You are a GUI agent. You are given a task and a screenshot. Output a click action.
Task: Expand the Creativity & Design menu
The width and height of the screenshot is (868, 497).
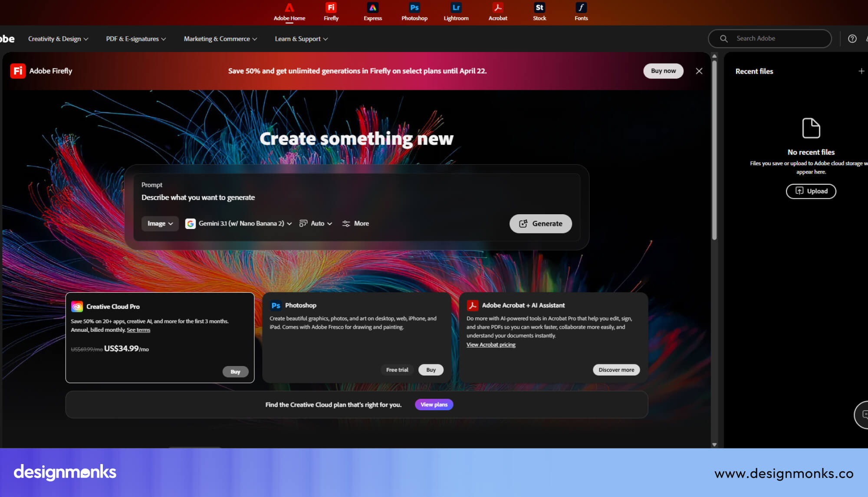[x=58, y=39]
